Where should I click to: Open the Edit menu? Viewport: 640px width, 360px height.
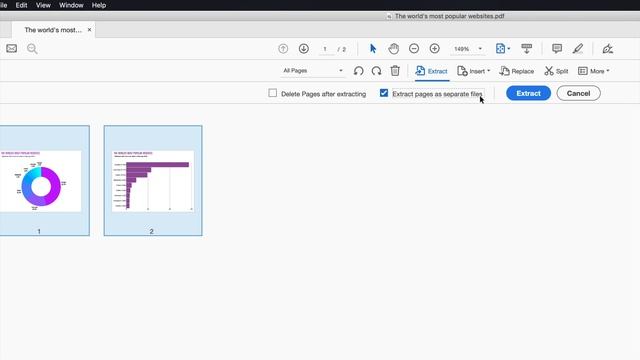point(21,5)
